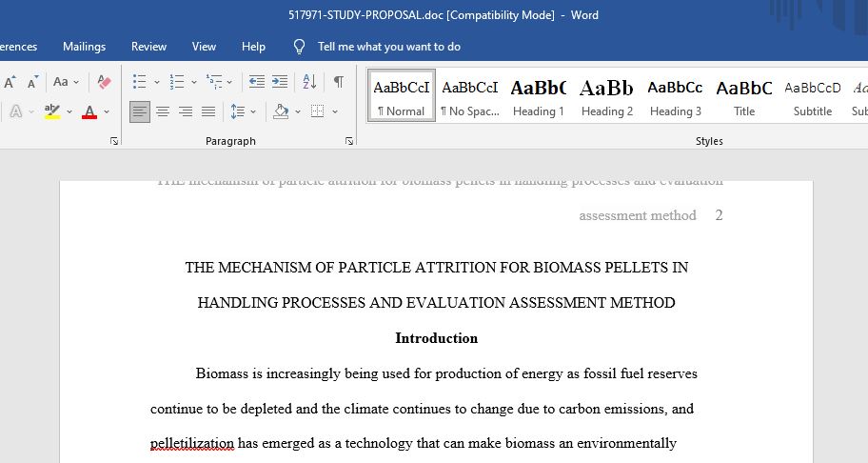Click the Introduction heading text

(436, 338)
